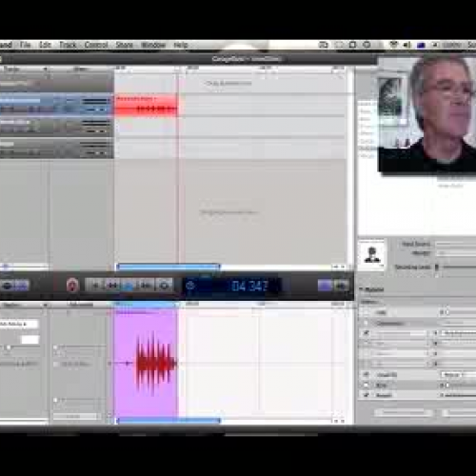This screenshot has width=476, height=476.
Task: Click the fast-forward transport button
Action: 146,286
